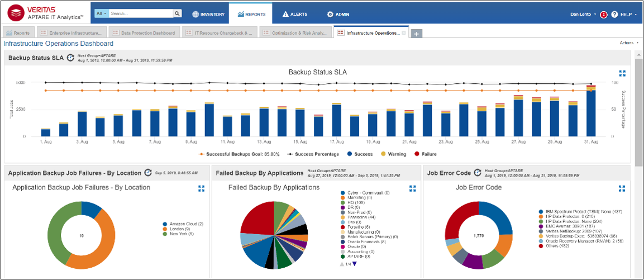Viewport: 644px width, 280px height.
Task: Focus the Search input field
Action: [x=141, y=13]
